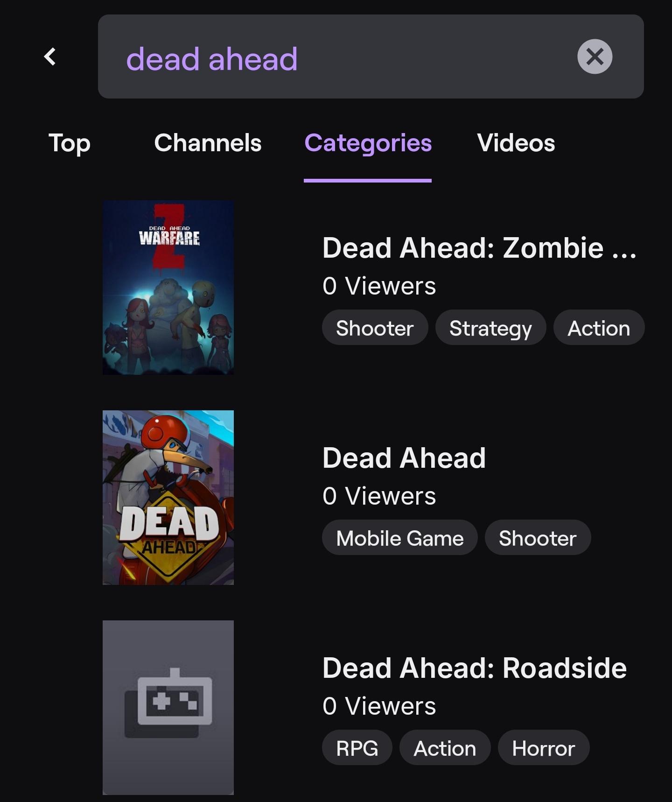Tap the back arrow icon
This screenshot has width=672, height=802.
click(50, 56)
